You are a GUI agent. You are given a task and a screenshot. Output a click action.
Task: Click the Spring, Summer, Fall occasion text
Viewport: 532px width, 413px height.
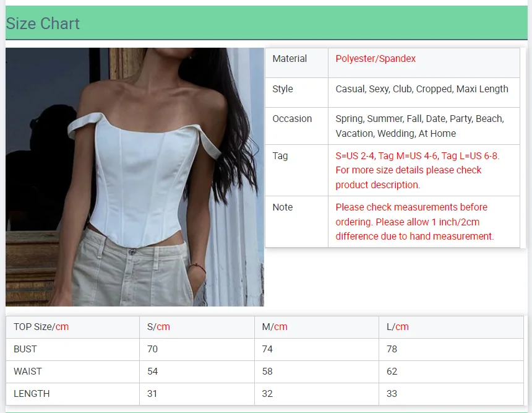pos(419,126)
